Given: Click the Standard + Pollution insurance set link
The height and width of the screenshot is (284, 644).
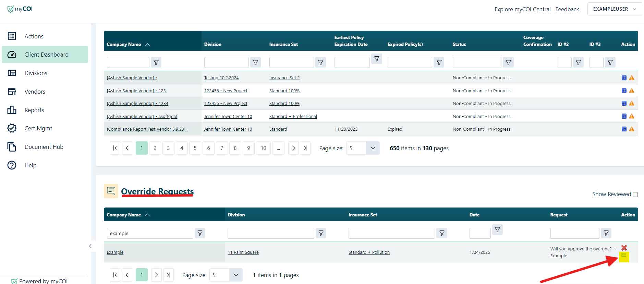Looking at the screenshot, I should click(x=369, y=252).
